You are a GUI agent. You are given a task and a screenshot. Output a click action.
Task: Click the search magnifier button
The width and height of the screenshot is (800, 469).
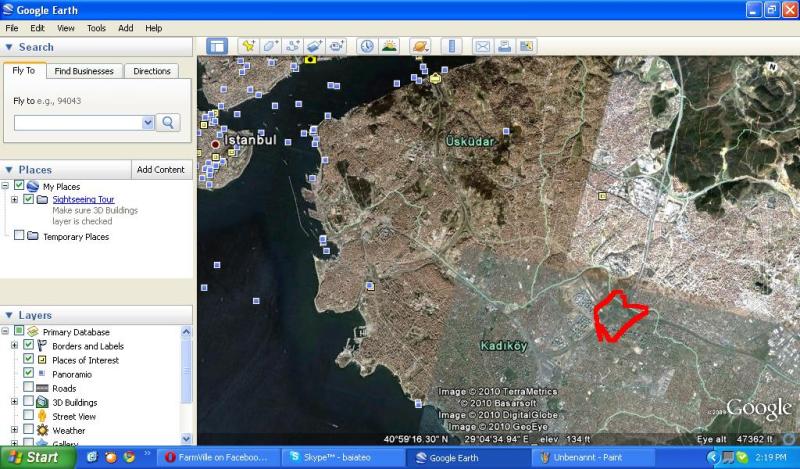click(x=168, y=122)
